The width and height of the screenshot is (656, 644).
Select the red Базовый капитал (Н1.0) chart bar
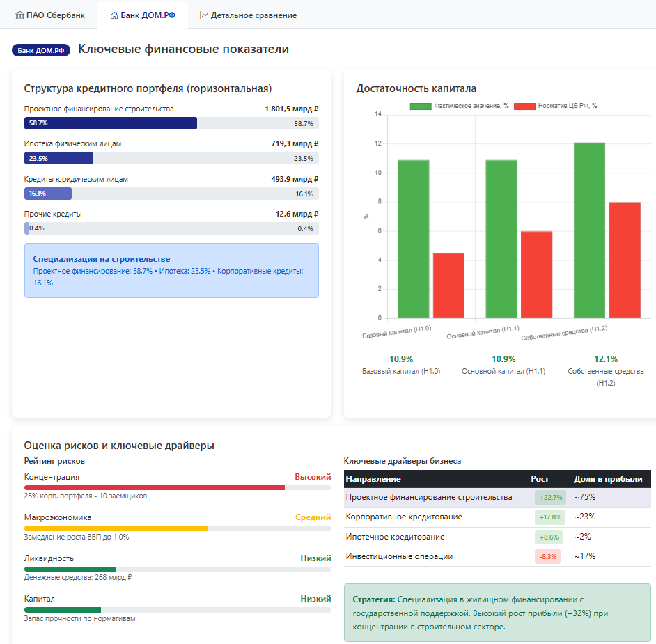(448, 285)
